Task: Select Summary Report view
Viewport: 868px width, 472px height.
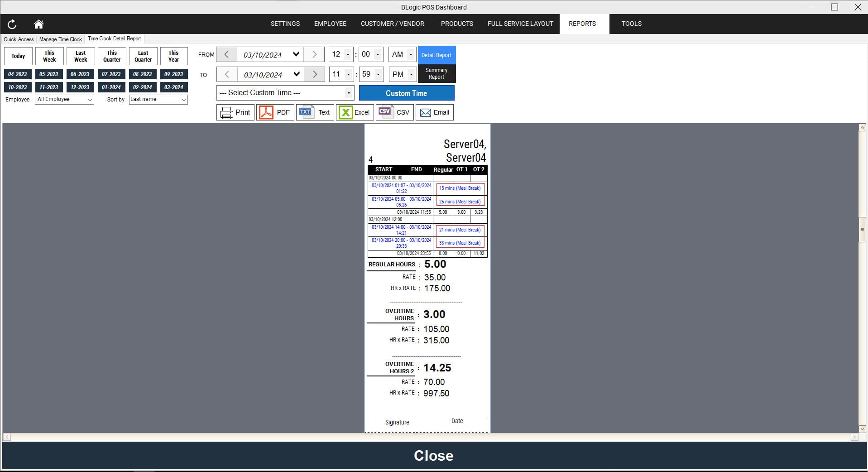Action: tap(436, 74)
